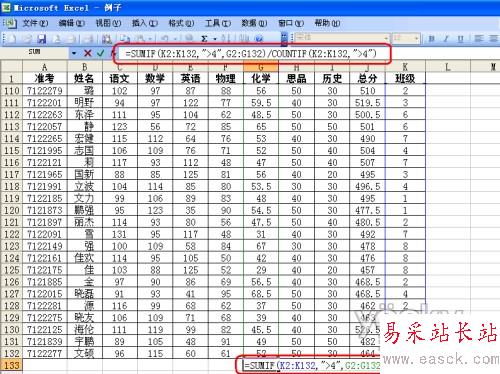Click header cell 化学

point(261,78)
